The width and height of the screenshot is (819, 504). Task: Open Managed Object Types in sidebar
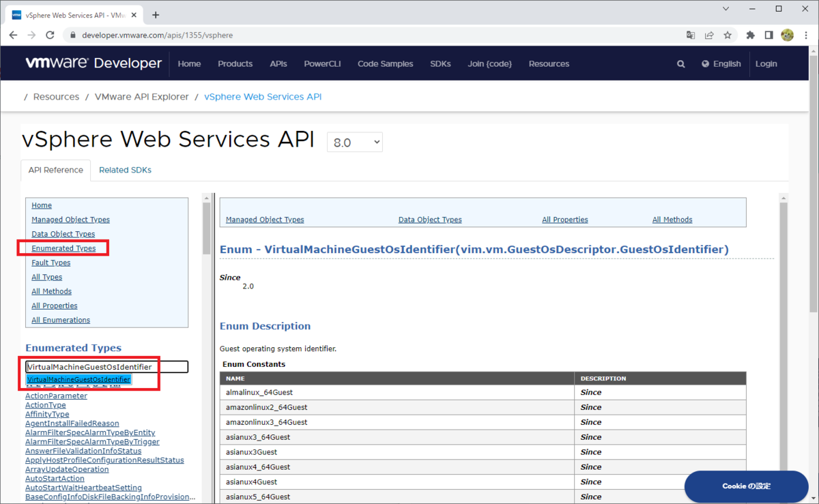click(x=70, y=220)
